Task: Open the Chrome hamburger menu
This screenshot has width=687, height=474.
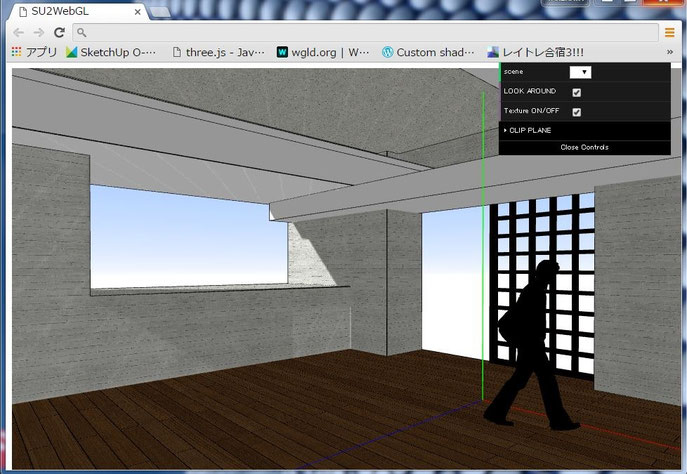Action: pyautogui.click(x=669, y=32)
